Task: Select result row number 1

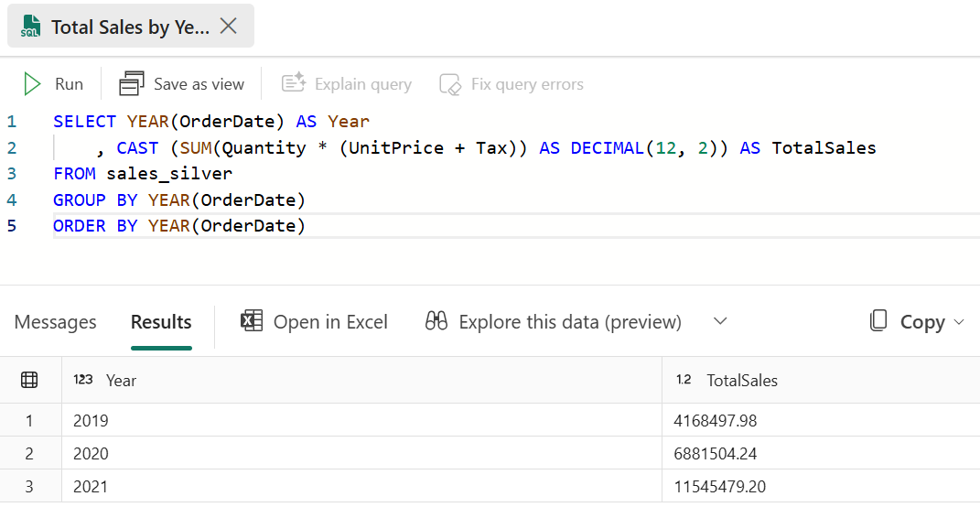Action: [29, 420]
